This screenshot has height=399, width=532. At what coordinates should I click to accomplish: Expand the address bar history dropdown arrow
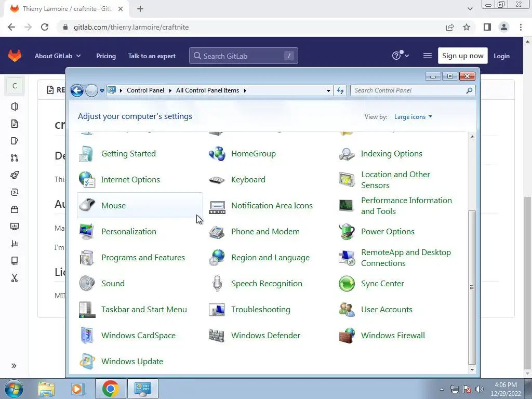coord(328,90)
